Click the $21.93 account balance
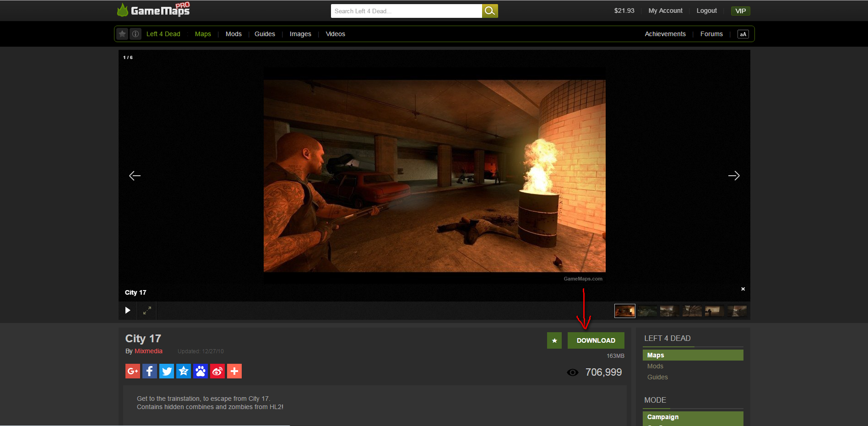The width and height of the screenshot is (868, 426). pos(624,11)
